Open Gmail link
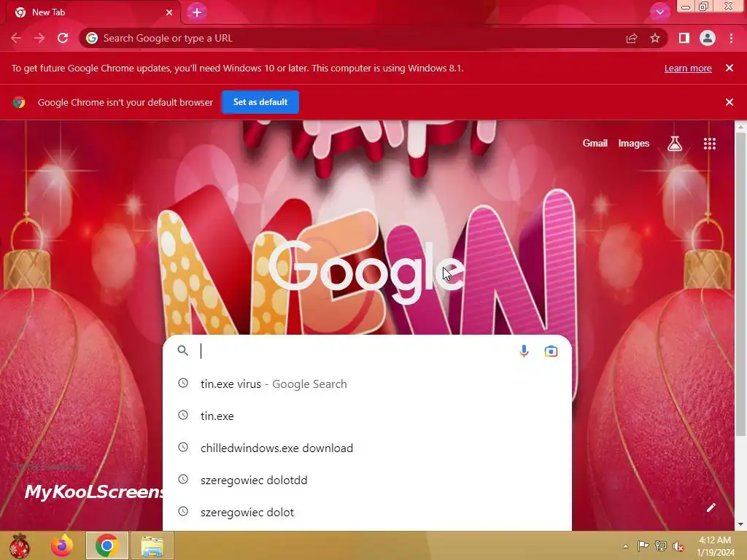 tap(595, 144)
